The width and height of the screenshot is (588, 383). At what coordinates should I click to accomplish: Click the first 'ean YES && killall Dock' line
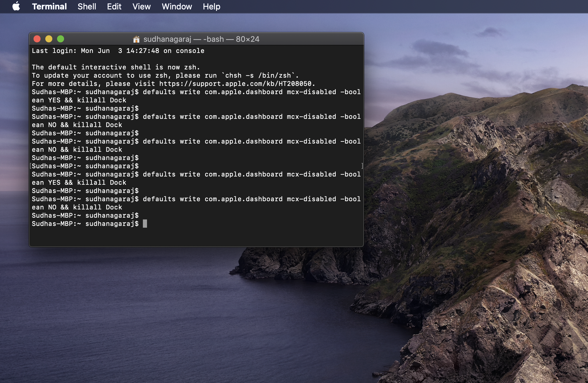pyautogui.click(x=79, y=100)
